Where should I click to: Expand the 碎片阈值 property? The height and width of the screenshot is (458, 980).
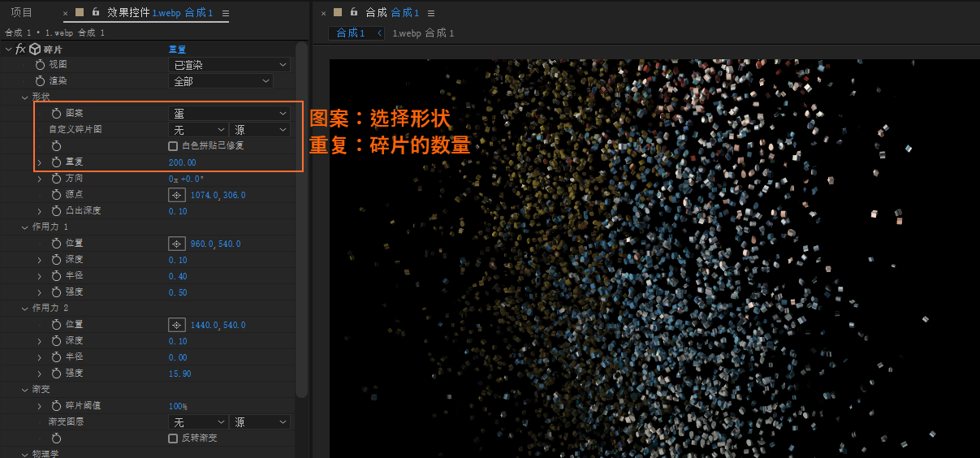[40, 406]
